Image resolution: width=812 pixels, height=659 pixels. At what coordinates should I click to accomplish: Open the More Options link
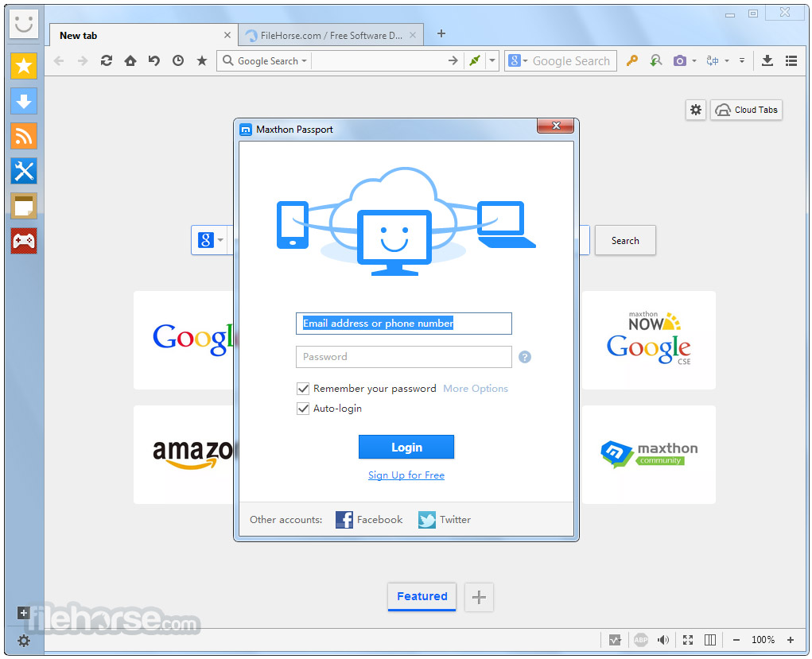(476, 389)
